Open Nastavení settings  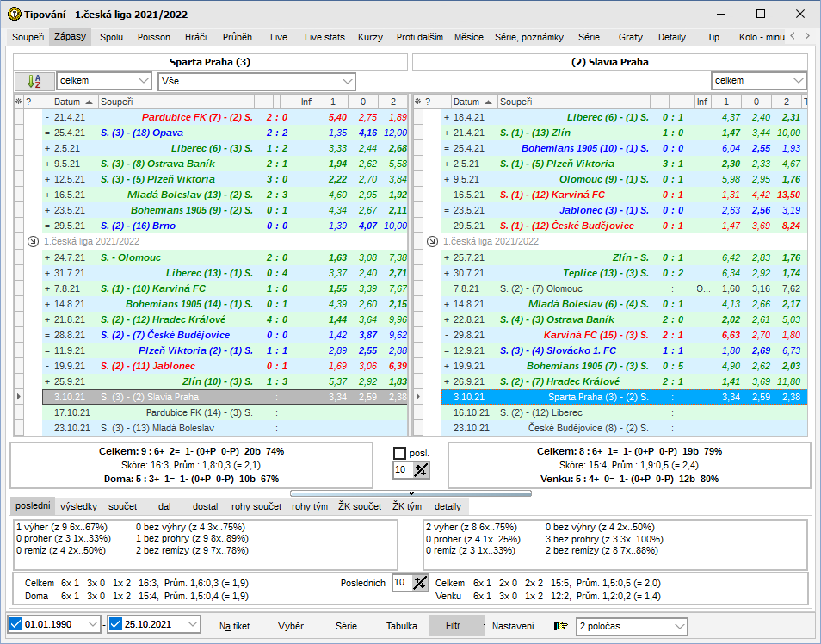coord(513,626)
